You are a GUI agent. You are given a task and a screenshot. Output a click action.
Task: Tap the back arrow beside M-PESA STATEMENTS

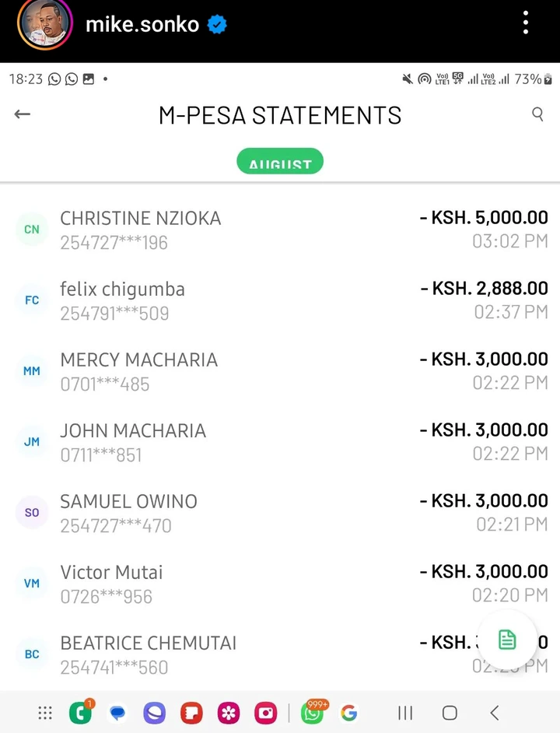coord(23,114)
